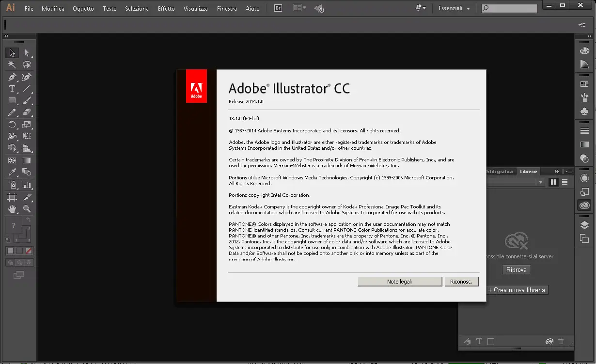Open the Aiuto menu
Screen dimensions: 596x364
252,9
